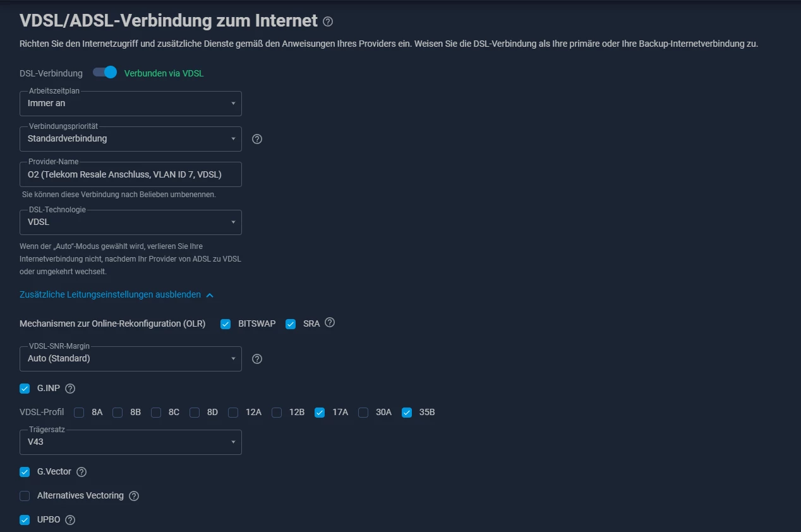
Task: Uncheck the BITSWAP checkbox
Action: pyautogui.click(x=226, y=324)
